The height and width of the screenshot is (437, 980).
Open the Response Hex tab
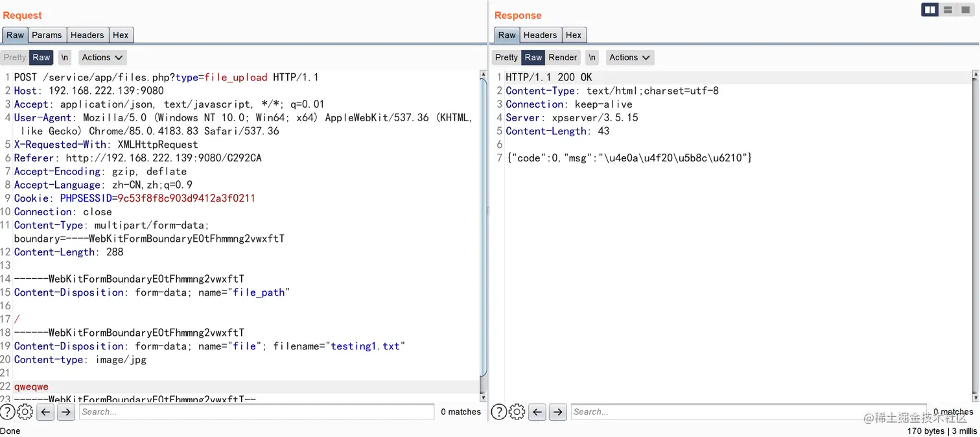(x=574, y=35)
